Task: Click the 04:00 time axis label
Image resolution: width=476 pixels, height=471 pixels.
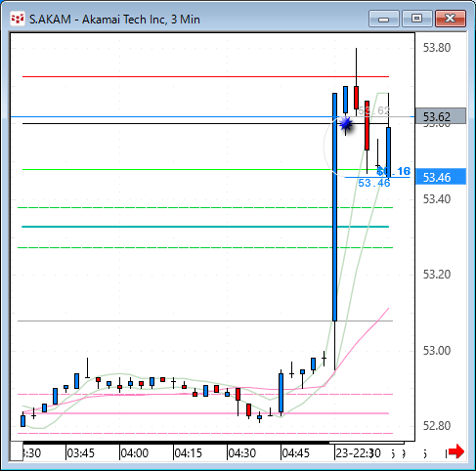Action: pos(134,453)
